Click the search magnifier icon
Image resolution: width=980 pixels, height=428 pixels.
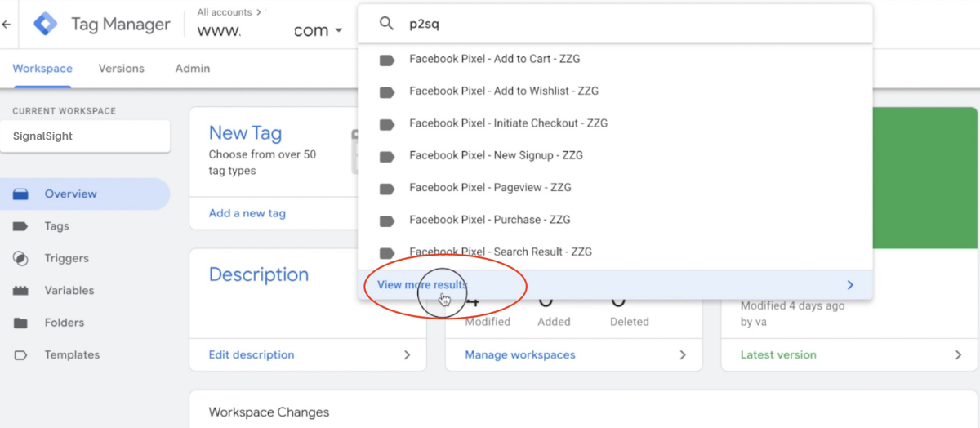coord(387,25)
